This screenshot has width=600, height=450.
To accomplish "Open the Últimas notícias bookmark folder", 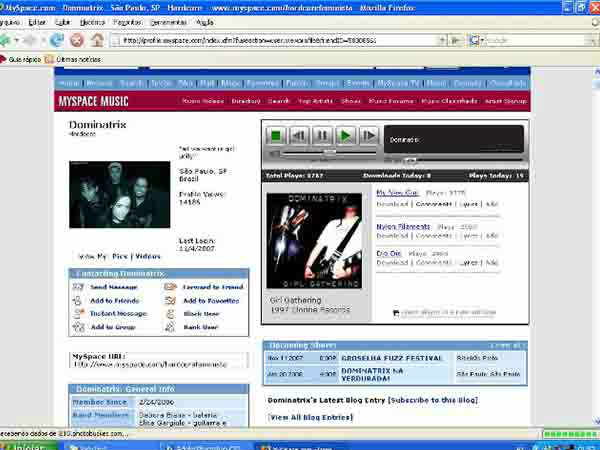I will (x=73, y=59).
